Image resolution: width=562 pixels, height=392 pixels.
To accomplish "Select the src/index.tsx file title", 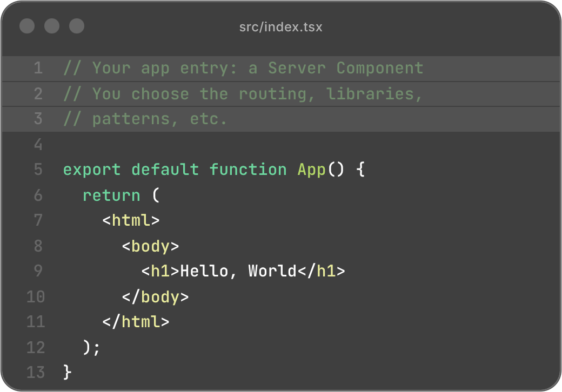I will 280,26.
